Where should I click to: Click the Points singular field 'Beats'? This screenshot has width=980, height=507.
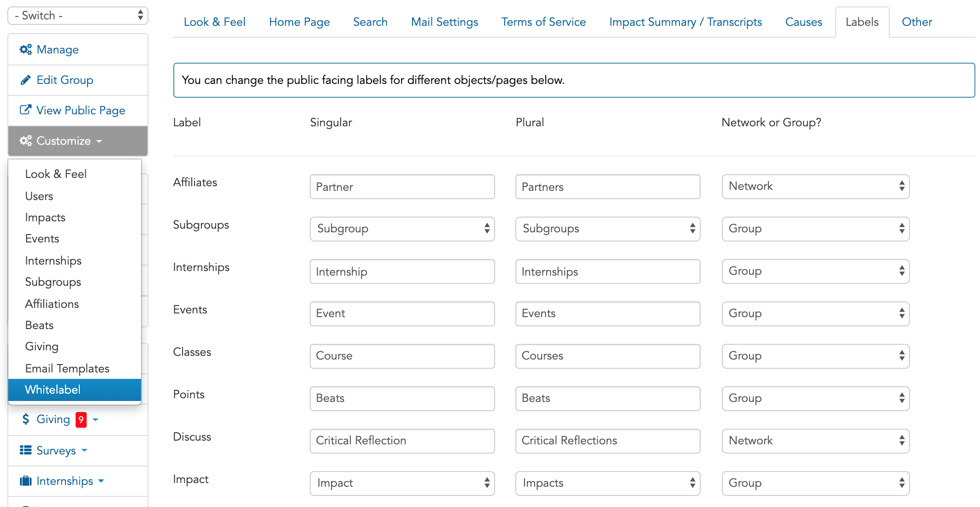coord(402,399)
